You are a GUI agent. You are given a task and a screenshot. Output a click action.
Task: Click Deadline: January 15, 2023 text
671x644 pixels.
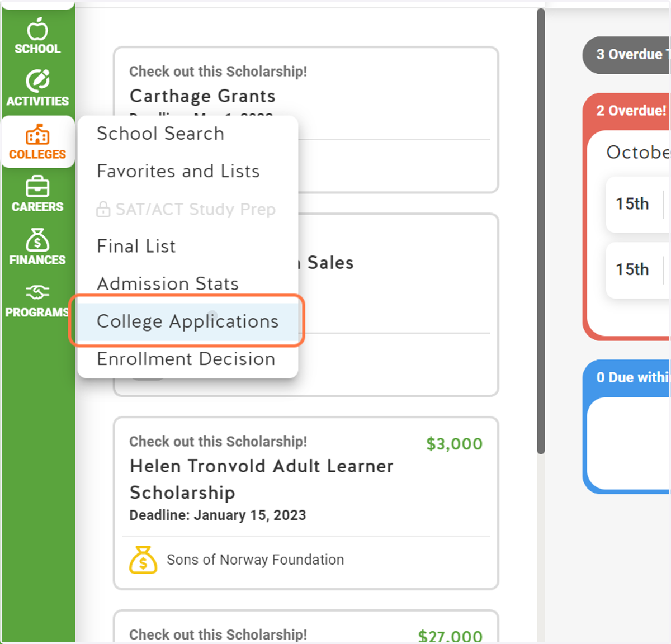(218, 515)
